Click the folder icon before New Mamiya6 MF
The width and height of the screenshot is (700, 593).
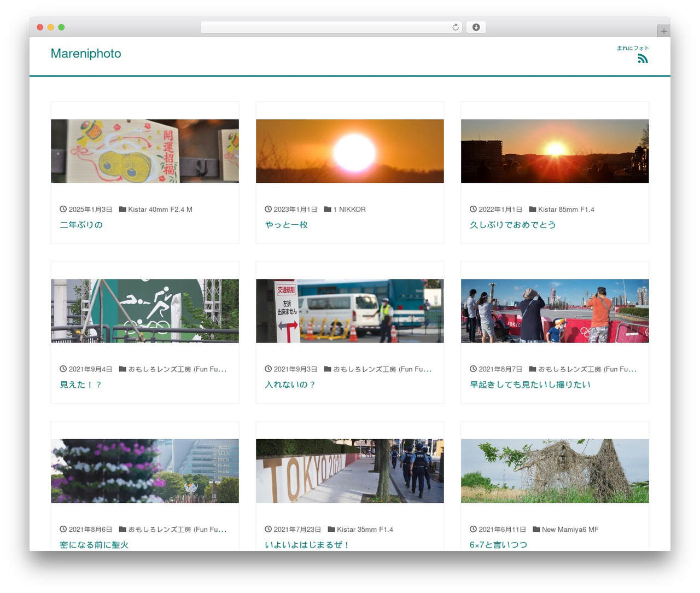pos(536,529)
